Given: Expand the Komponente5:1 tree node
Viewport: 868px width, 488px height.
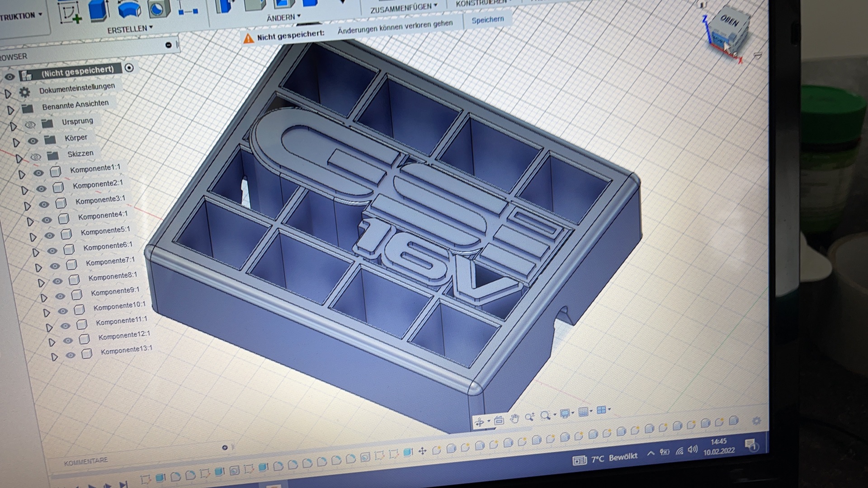Looking at the screenshot, I should coord(33,237).
